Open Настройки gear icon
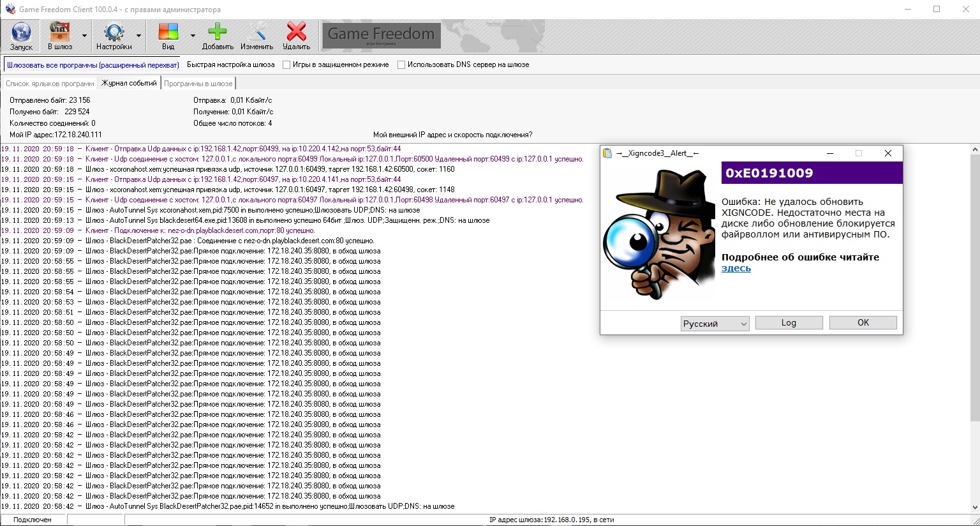The height and width of the screenshot is (526, 980). (114, 31)
